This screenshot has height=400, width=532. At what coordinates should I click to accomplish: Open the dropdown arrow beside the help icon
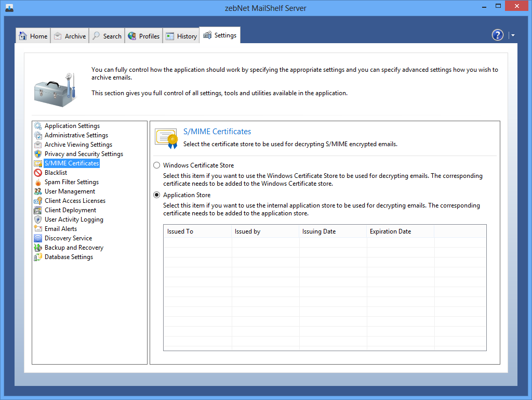pyautogui.click(x=513, y=35)
